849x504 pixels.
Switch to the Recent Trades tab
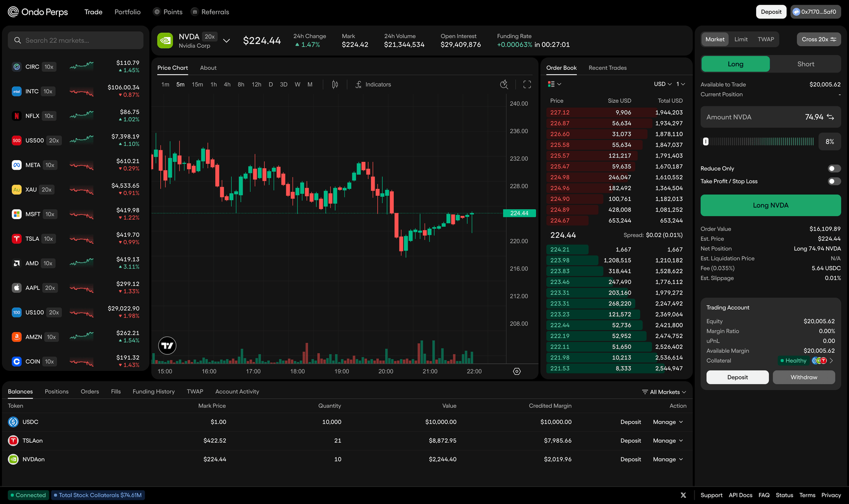pyautogui.click(x=608, y=68)
